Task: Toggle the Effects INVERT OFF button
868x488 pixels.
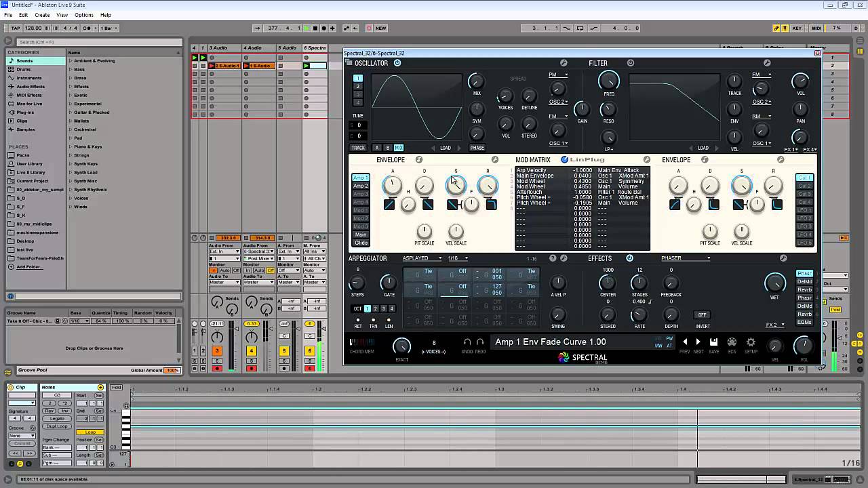Action: (x=702, y=314)
